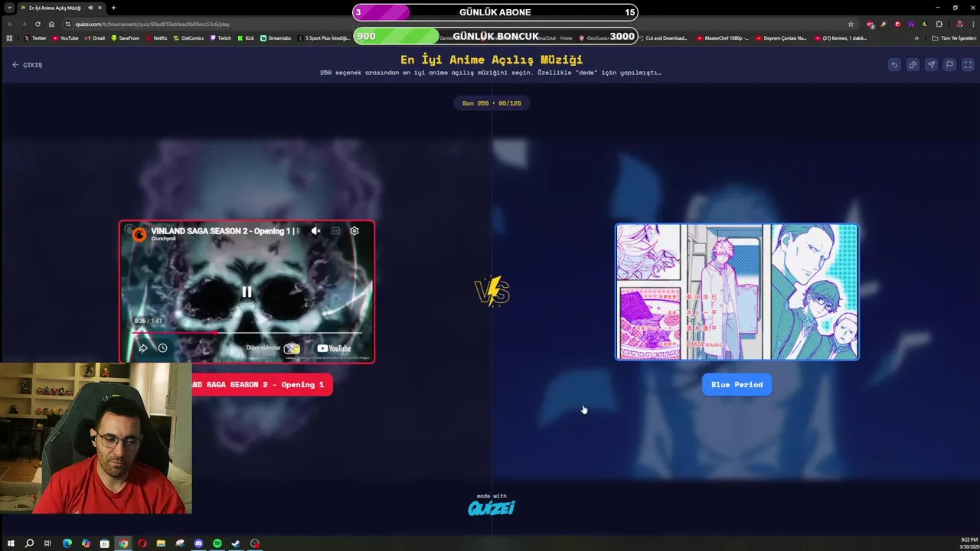This screenshot has width=980, height=551.
Task: Open the YouTube bookmark
Action: pyautogui.click(x=66, y=38)
